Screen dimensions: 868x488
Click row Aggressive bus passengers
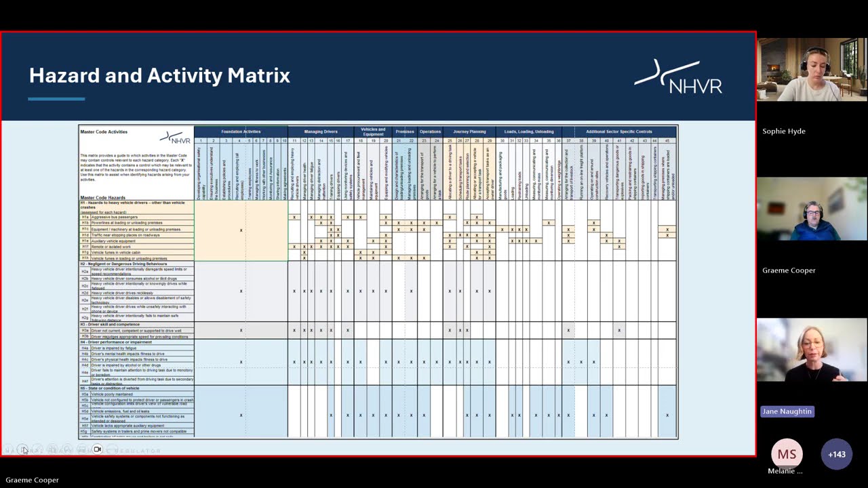coord(137,218)
